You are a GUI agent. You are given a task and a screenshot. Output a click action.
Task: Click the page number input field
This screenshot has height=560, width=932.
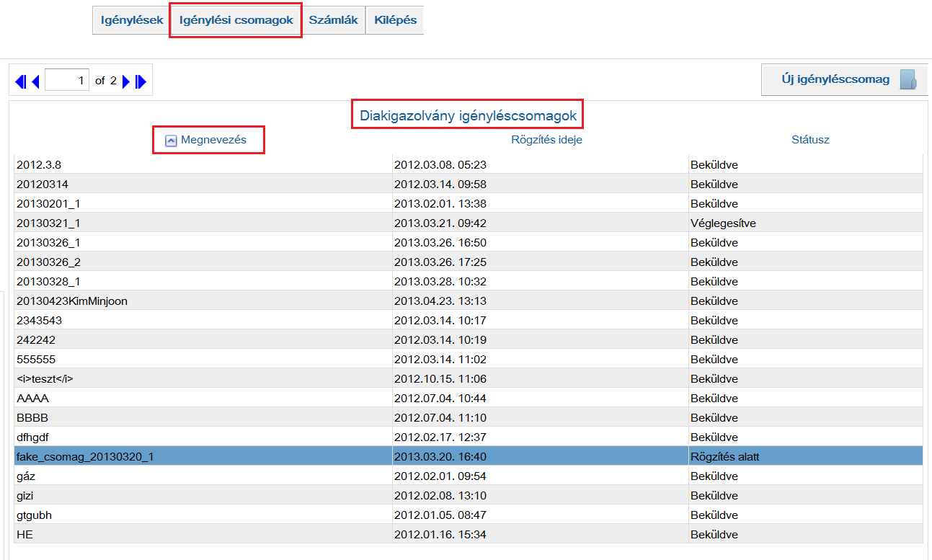pyautogui.click(x=67, y=81)
